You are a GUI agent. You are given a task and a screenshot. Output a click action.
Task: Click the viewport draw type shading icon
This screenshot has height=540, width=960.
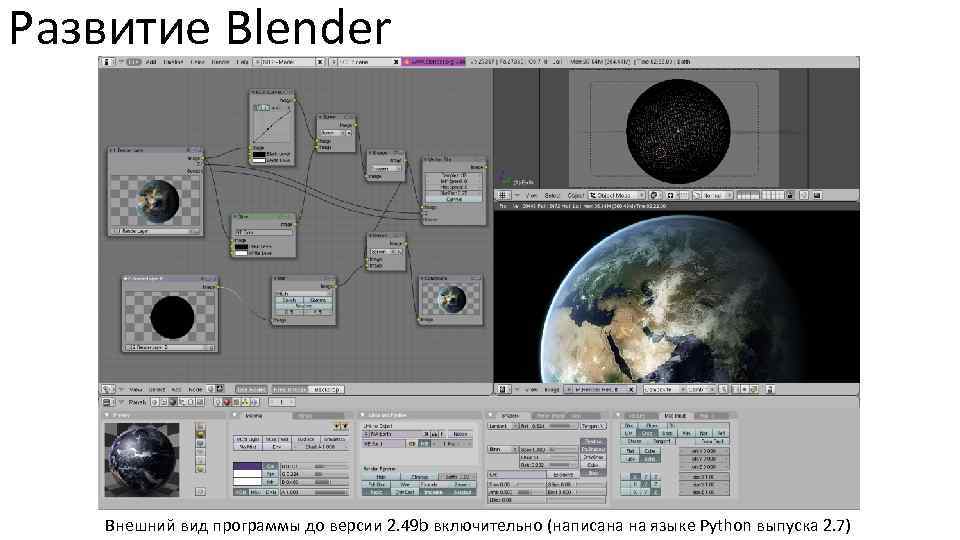(654, 195)
